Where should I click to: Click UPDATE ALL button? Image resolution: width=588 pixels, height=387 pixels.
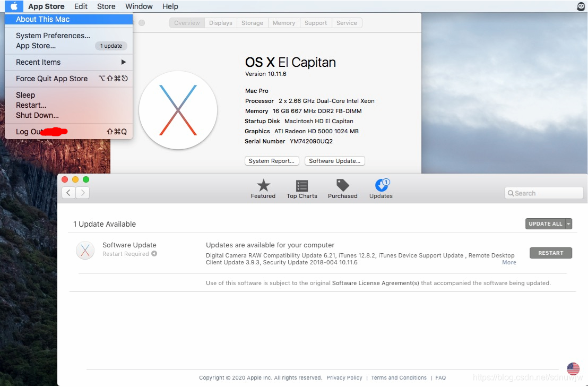tap(546, 224)
